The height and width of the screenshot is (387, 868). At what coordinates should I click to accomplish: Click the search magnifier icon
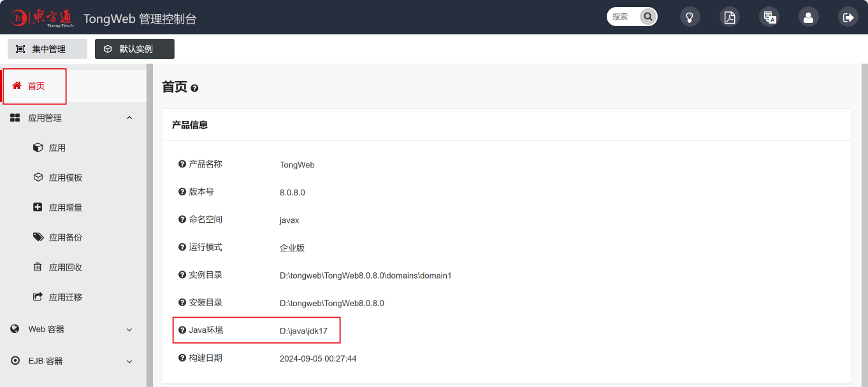click(x=648, y=17)
